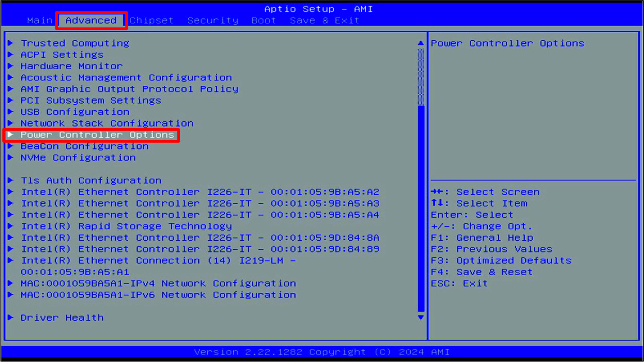Select AMI Graphic Output Protocol Policy
This screenshot has height=362, width=644.
point(129,89)
